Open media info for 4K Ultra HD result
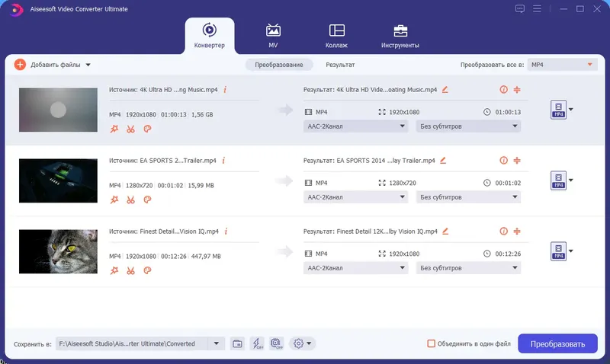 point(503,90)
